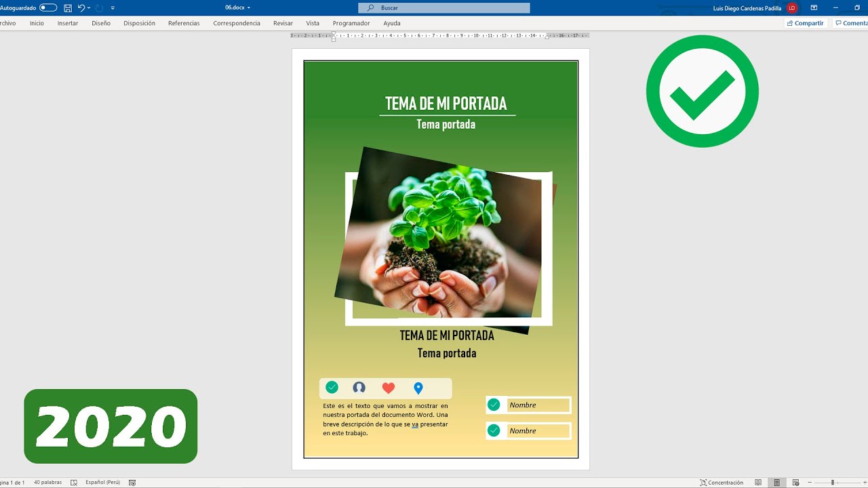The height and width of the screenshot is (488, 868).
Task: Open the Customize Quick Access Toolbar dropdown
Action: [x=113, y=8]
